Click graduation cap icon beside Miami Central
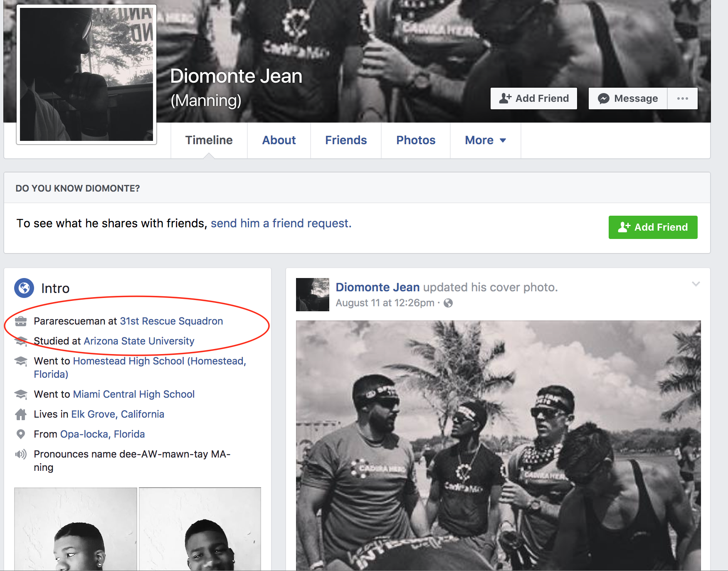Screen dimensions: 728x571 [x=21, y=394]
